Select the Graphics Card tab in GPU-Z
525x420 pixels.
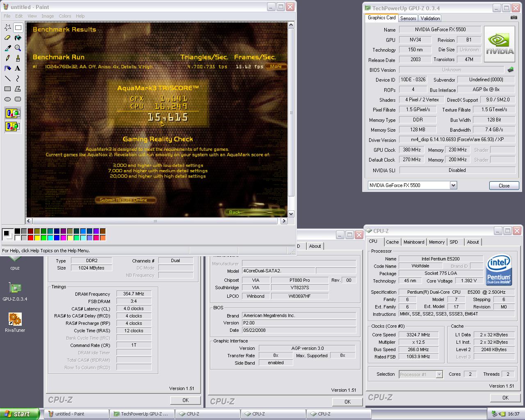click(381, 18)
